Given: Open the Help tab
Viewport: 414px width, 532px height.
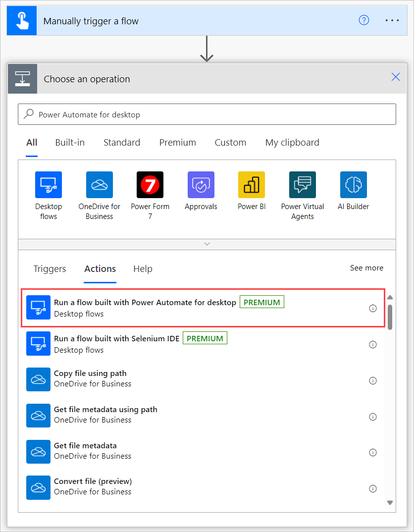Looking at the screenshot, I should point(143,268).
